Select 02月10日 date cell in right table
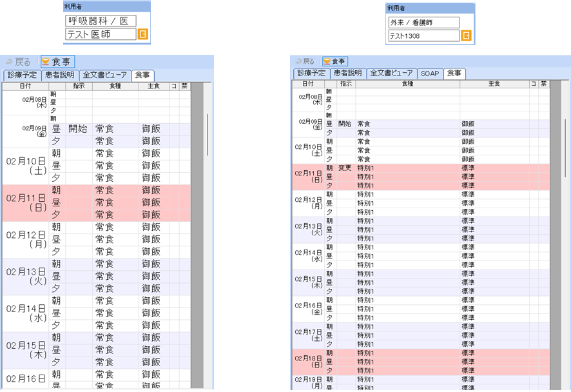The height and width of the screenshot is (392, 571). (308, 150)
